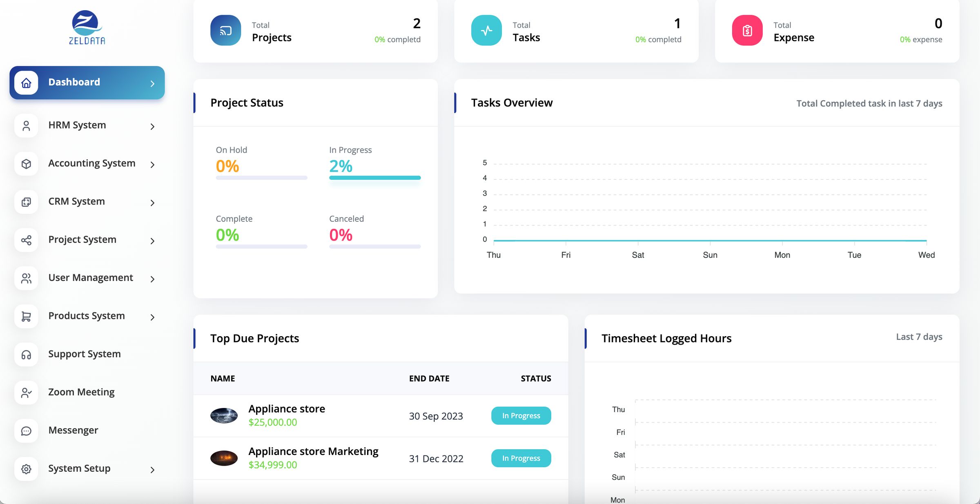Click Appliance store Marketing project link

[313, 451]
